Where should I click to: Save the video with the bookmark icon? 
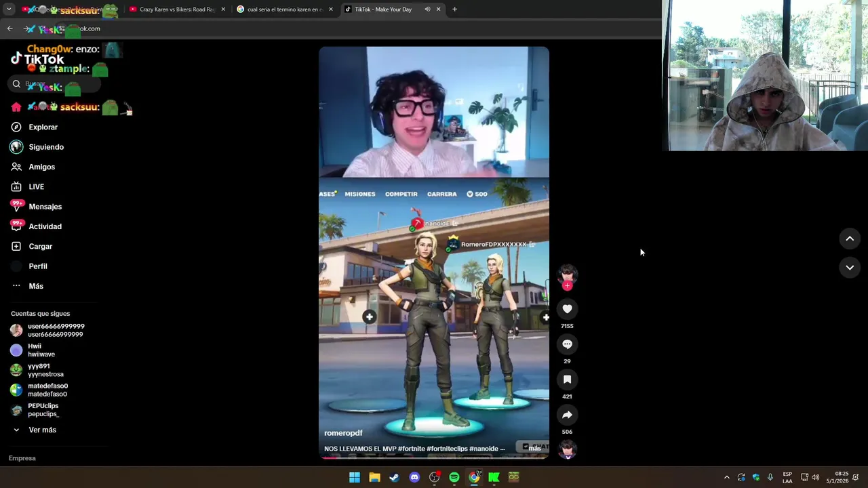tap(567, 380)
